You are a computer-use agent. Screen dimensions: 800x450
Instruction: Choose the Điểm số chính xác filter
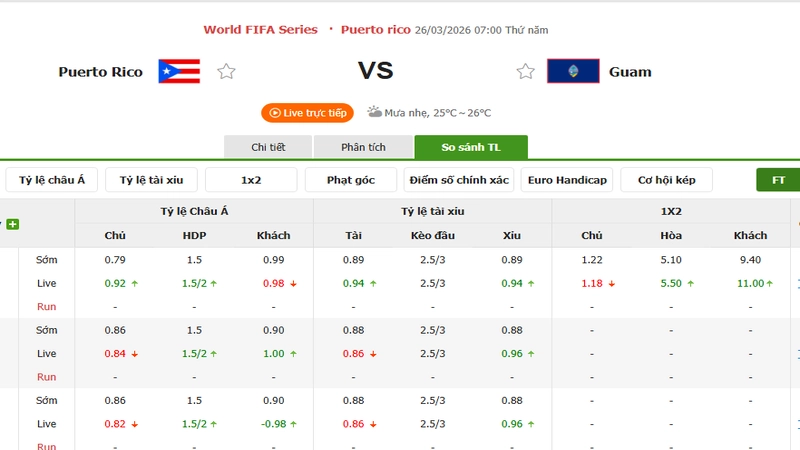[459, 180]
